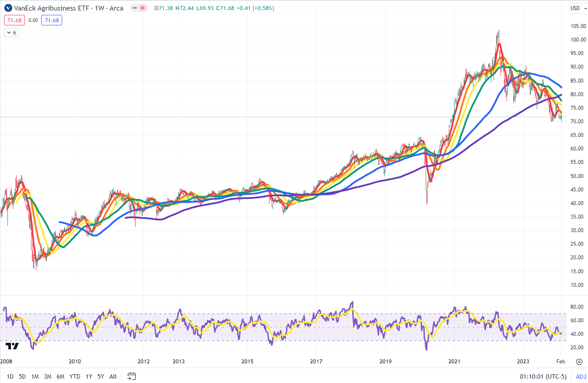Viewport: 588px width, 383px height.
Task: Click the Feb time axis label
Action: click(x=561, y=362)
